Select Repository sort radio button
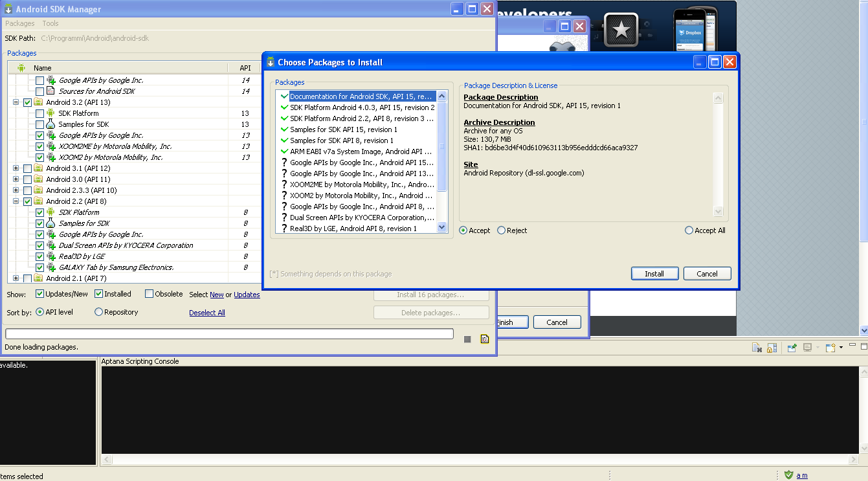Viewport: 868px width, 481px height. (x=99, y=312)
